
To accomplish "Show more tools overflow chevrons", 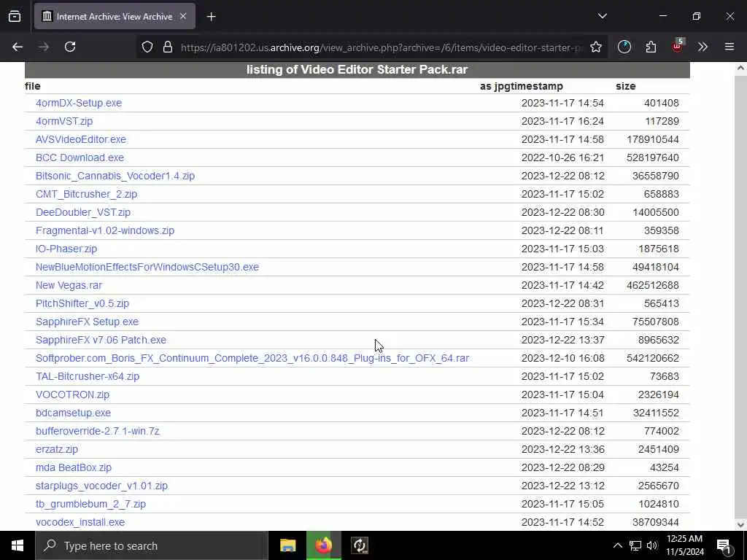I will click(703, 47).
